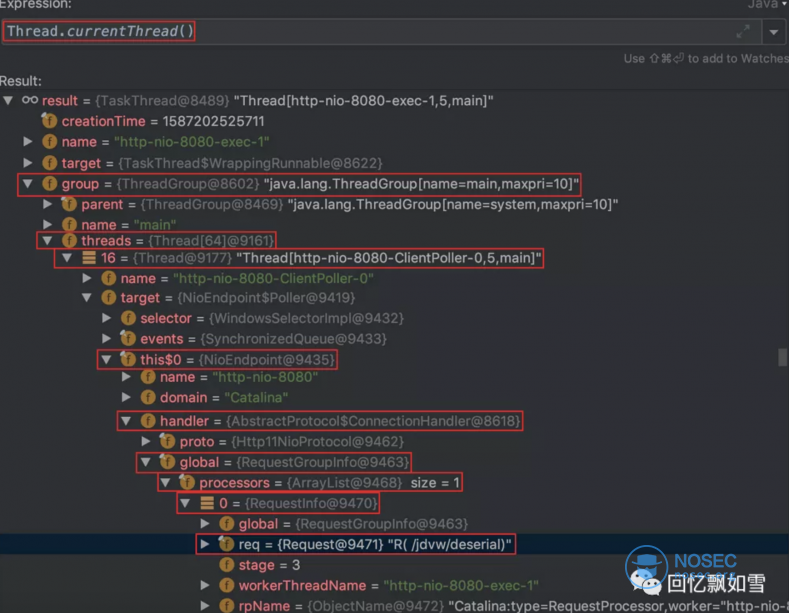Click the field icon beside events
789x613 pixels.
tap(128, 338)
